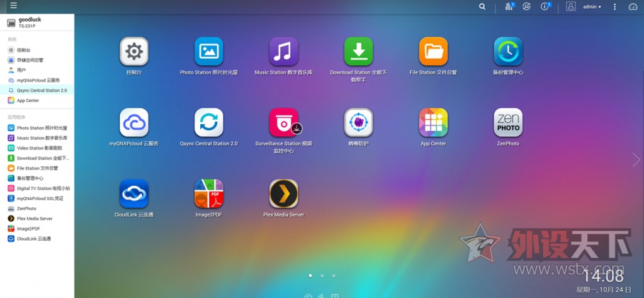644x298 pixels.
Task: Open external devices icon in top bar
Action: (x=526, y=6)
